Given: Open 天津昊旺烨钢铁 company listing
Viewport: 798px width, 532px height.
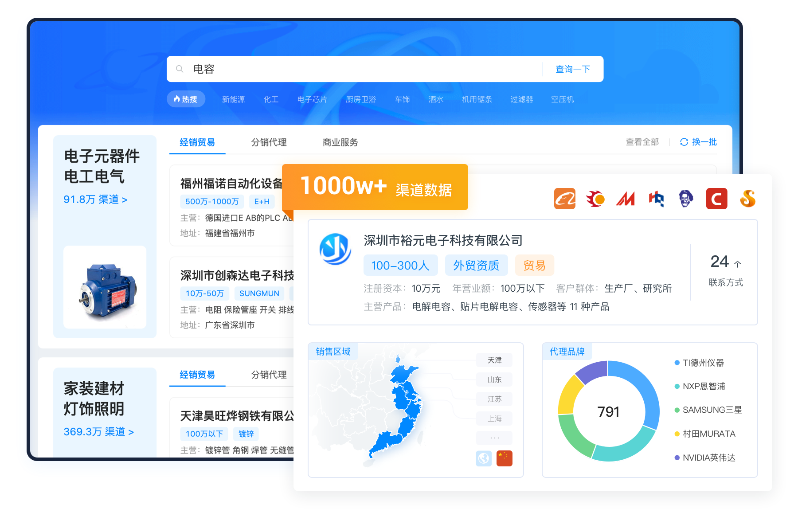Looking at the screenshot, I should point(237,416).
